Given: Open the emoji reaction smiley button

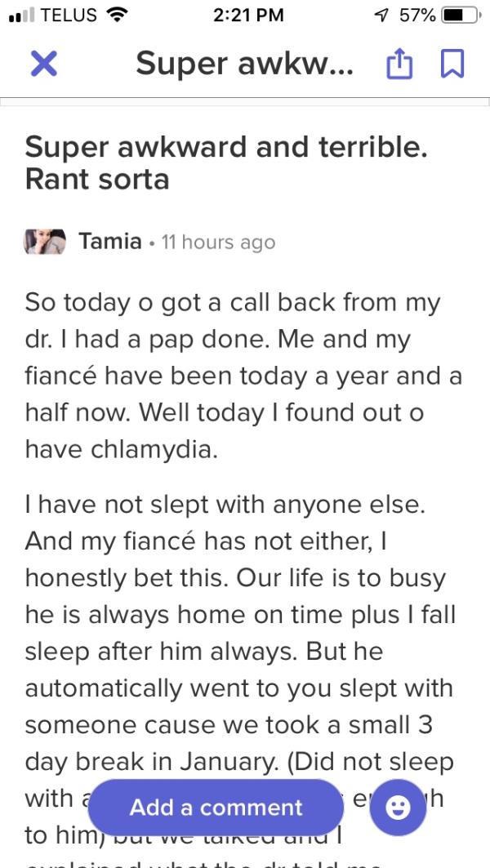Looking at the screenshot, I should (x=398, y=808).
